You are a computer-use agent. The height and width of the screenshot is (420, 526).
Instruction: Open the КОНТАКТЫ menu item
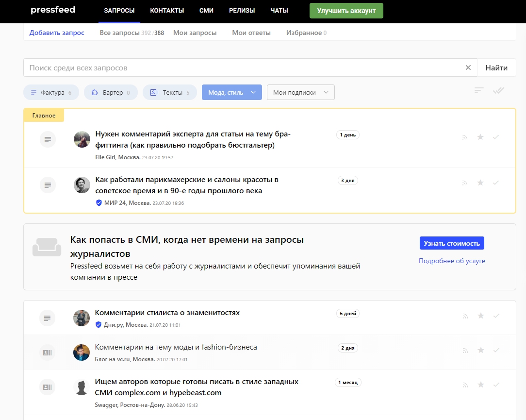(167, 11)
